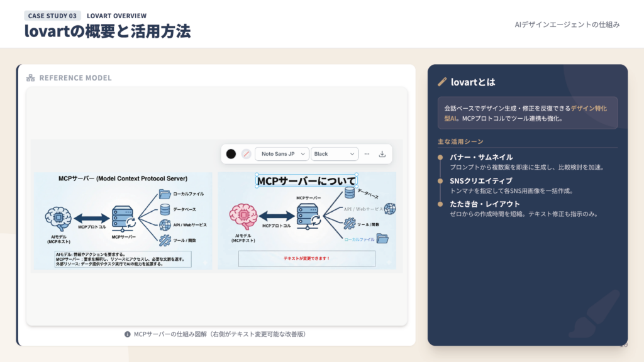This screenshot has height=362, width=644.
Task: Click the double arrow in left diagram
Action: (x=92, y=219)
